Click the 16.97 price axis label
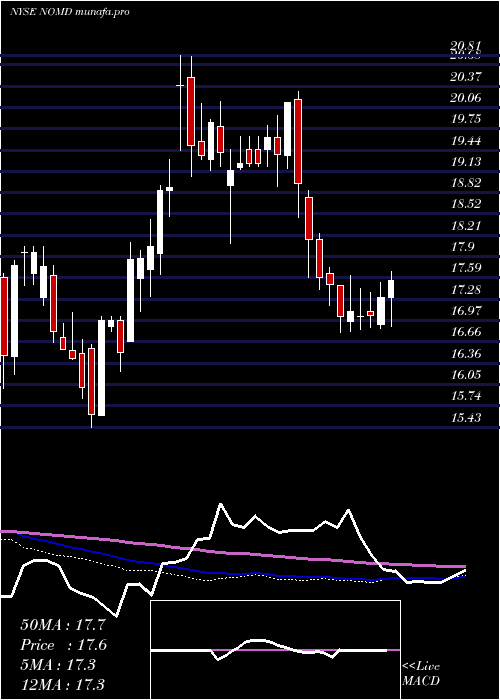 click(x=466, y=311)
